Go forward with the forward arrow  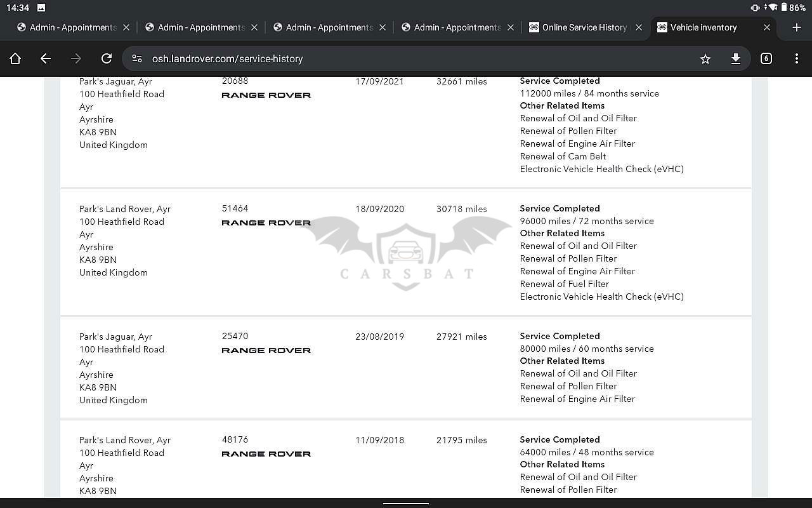(76, 58)
